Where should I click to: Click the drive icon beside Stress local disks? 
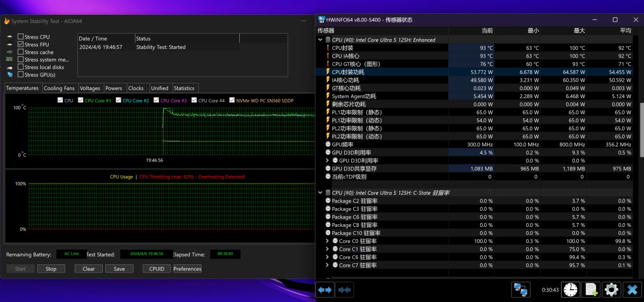(x=9, y=67)
